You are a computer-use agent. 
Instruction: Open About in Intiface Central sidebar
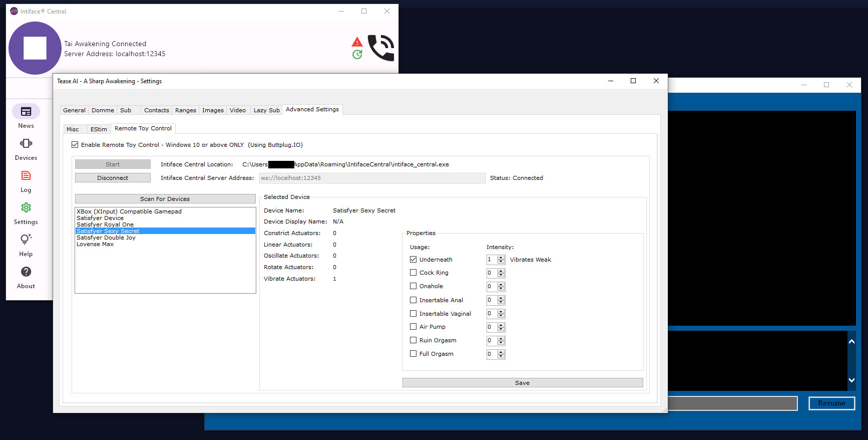26,278
